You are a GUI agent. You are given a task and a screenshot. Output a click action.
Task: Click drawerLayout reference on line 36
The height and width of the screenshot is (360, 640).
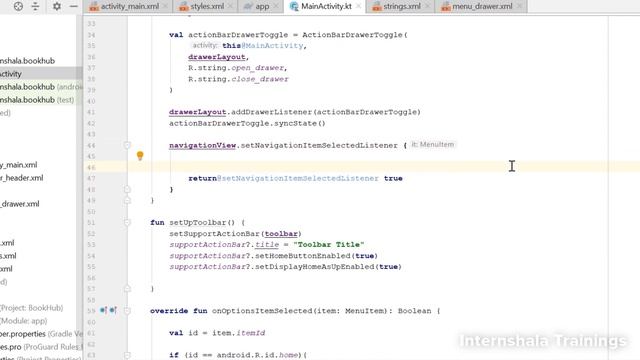tap(217, 57)
